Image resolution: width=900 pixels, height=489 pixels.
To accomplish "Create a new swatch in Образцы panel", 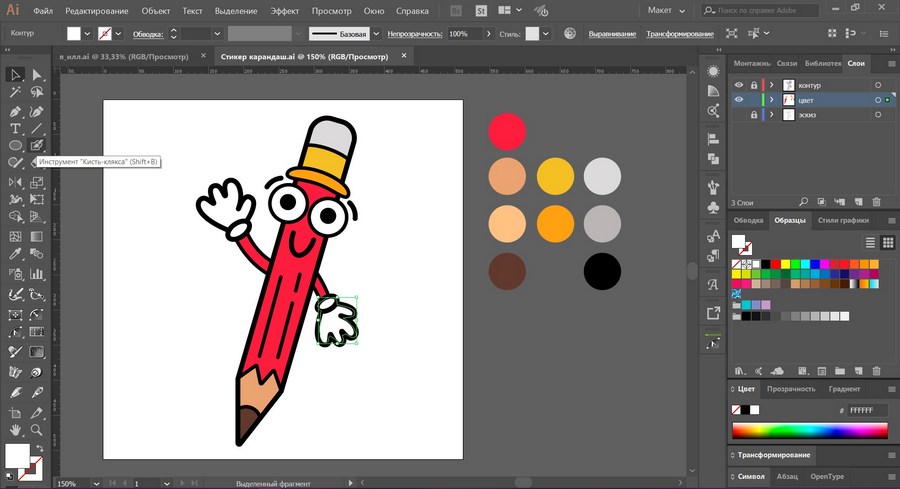I will pyautogui.click(x=859, y=371).
